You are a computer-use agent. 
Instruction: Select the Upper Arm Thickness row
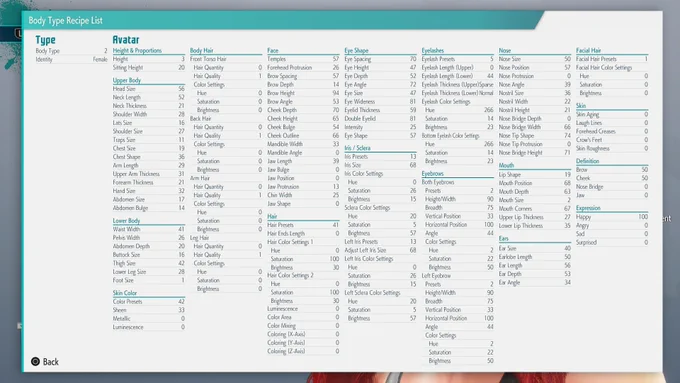(x=149, y=174)
